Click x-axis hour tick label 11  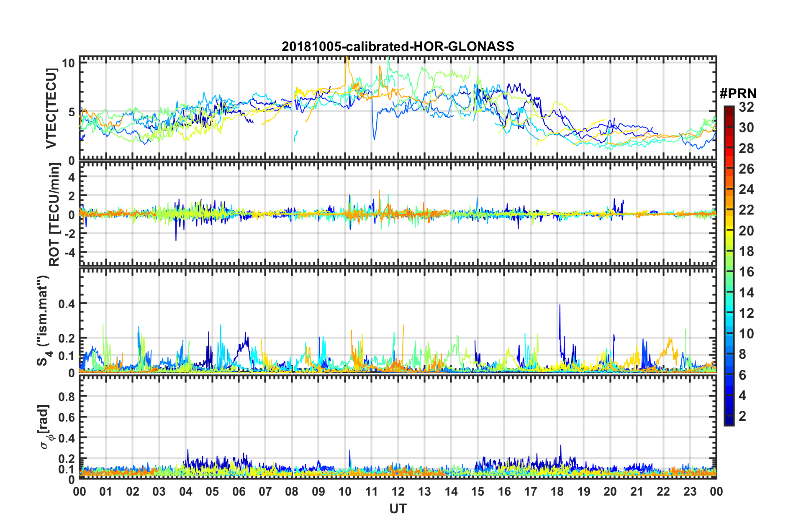372,491
